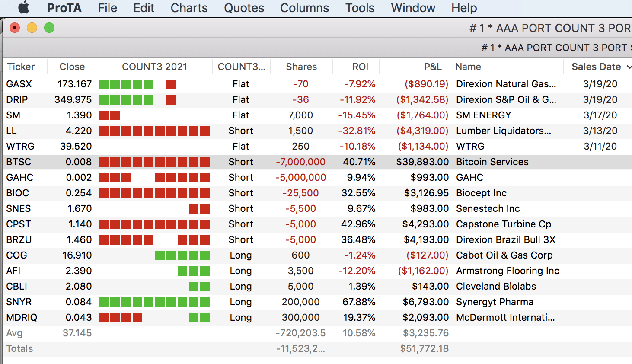Open the Apple menu
632x364 pixels.
[24, 8]
